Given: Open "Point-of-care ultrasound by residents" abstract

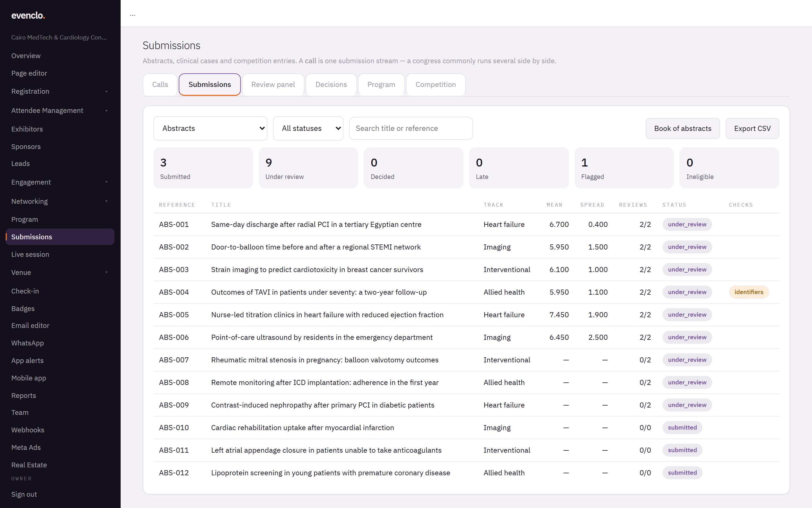Looking at the screenshot, I should point(322,337).
